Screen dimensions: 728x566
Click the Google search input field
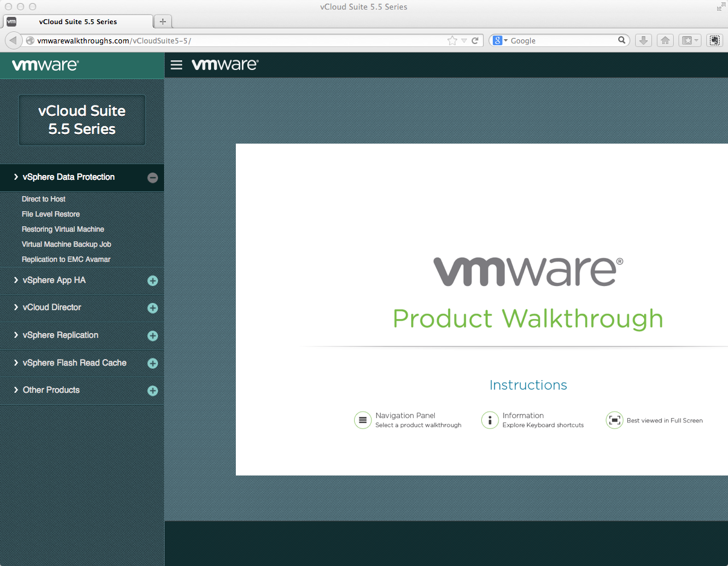[x=561, y=40]
